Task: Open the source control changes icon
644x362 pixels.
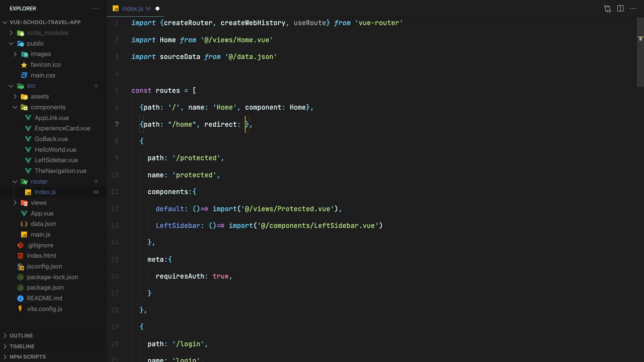Action: tap(607, 9)
